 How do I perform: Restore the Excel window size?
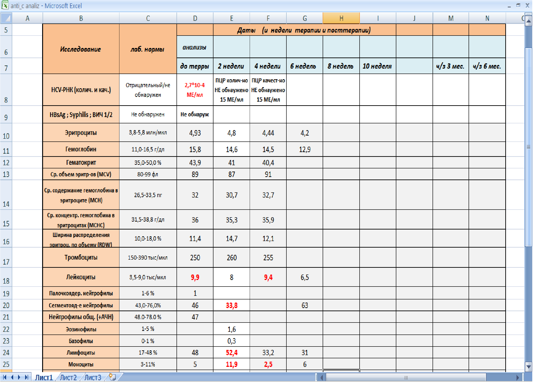[518, 5]
